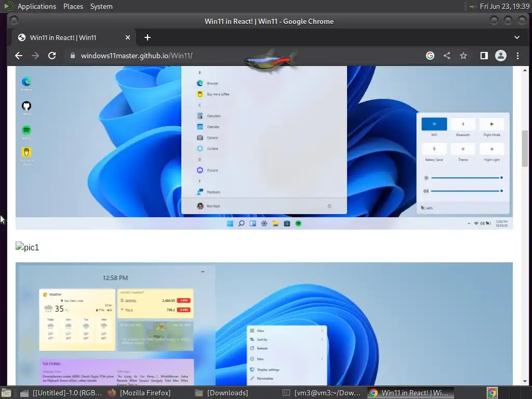Toggle the WiFi tile in quick settings
532x399 pixels.
coord(434,124)
